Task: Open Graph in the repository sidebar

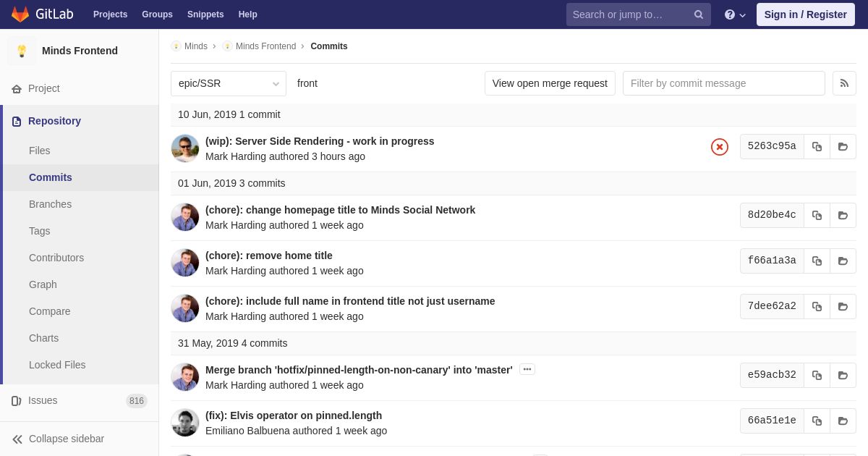Action: tap(43, 284)
